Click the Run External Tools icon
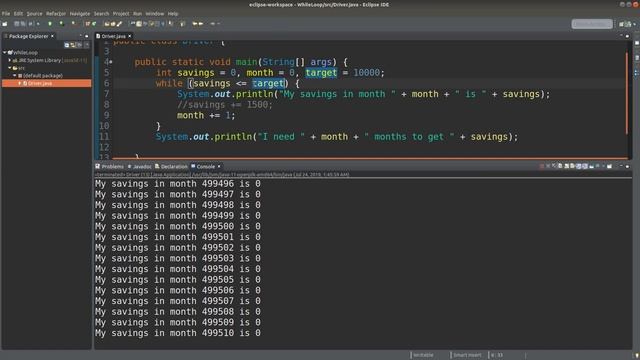 [x=73, y=24]
